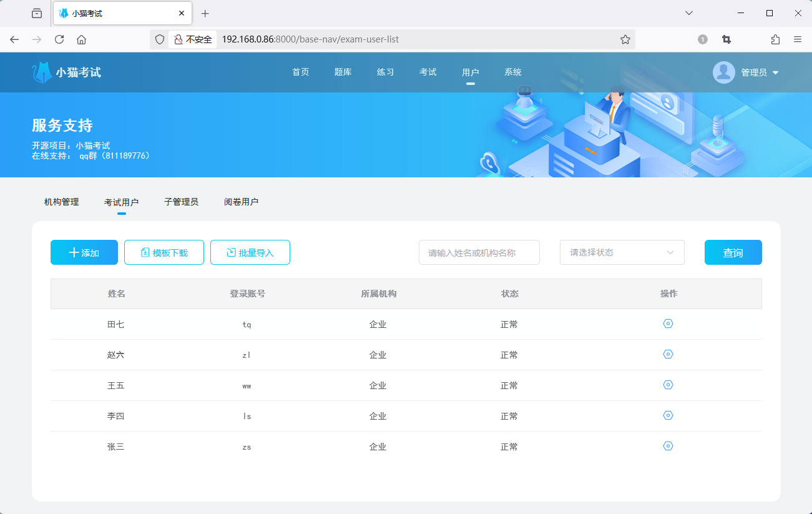Switch to the 机构管理 tab
Viewport: 812px width, 514px height.
(61, 201)
